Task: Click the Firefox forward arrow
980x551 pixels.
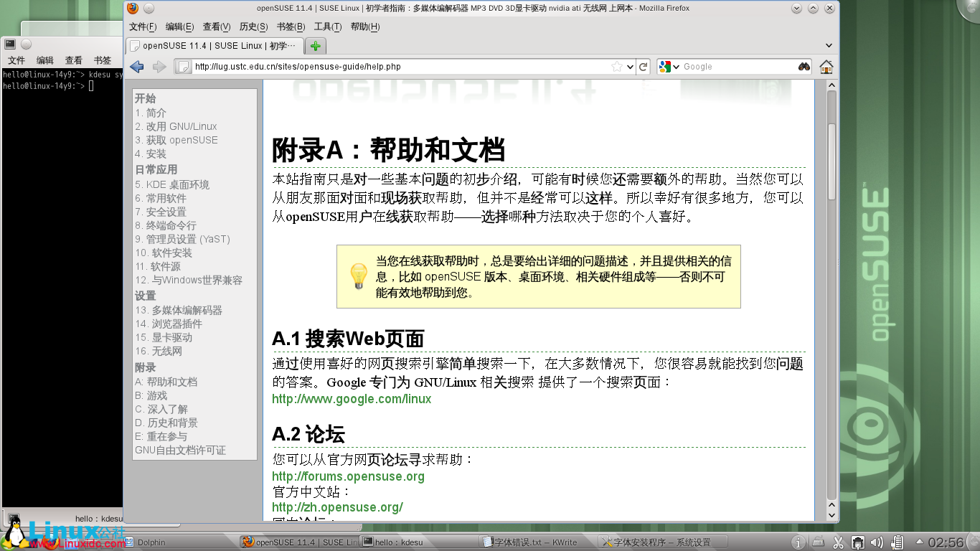Action: 159,67
